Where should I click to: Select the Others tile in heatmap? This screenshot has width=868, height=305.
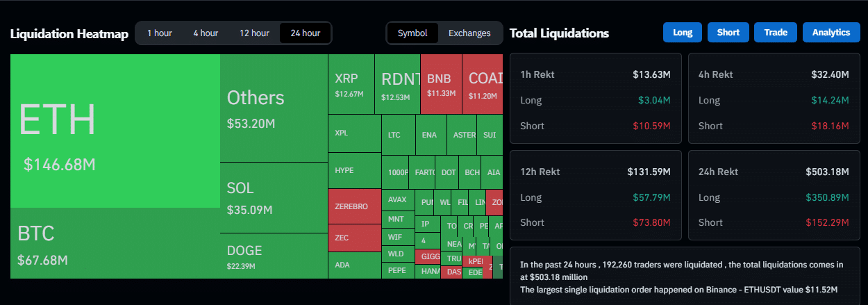273,108
